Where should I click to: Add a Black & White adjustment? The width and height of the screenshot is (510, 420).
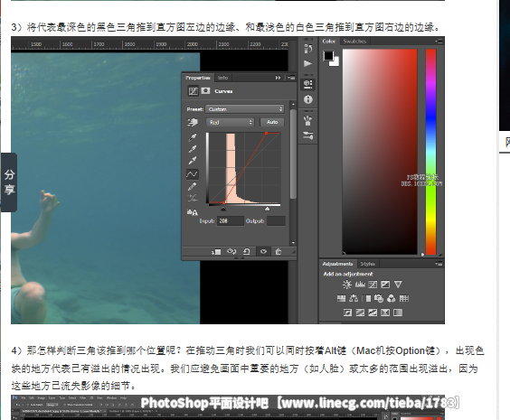click(366, 298)
